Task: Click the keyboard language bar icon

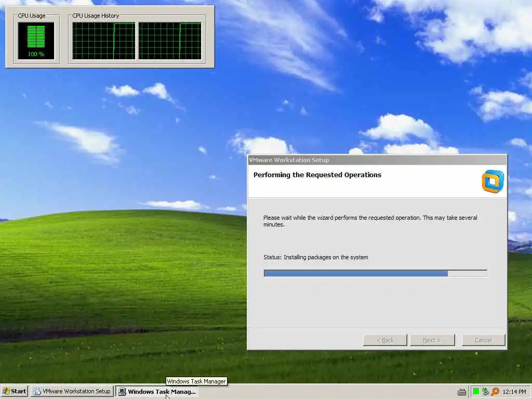Action: coord(461,392)
